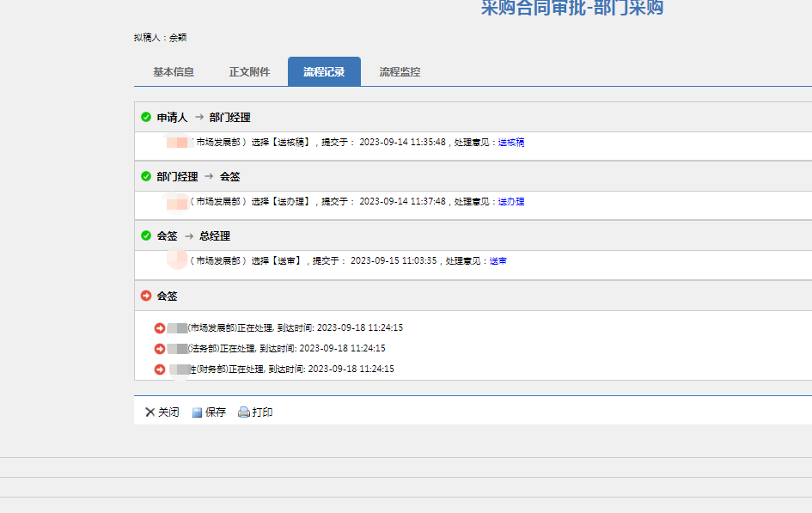Click the pending 会签 step header text
812x513 pixels.
[x=167, y=296]
